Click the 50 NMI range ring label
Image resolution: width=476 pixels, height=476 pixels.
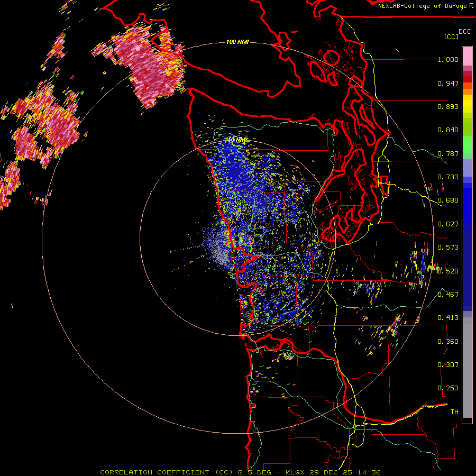(x=237, y=140)
